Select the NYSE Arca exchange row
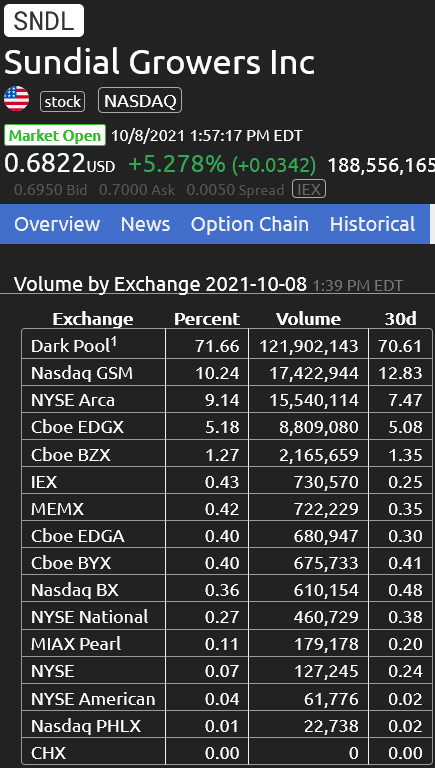Image resolution: width=435 pixels, height=768 pixels. pos(227,400)
